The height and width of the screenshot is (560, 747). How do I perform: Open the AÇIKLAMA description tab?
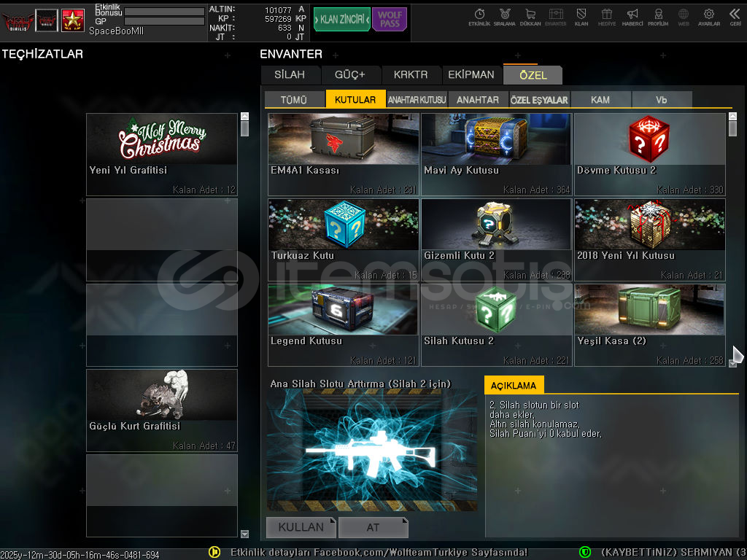pyautogui.click(x=514, y=385)
